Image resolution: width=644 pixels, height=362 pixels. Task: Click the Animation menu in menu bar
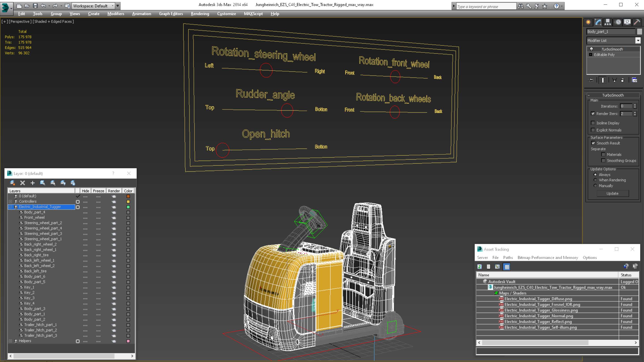click(x=141, y=14)
